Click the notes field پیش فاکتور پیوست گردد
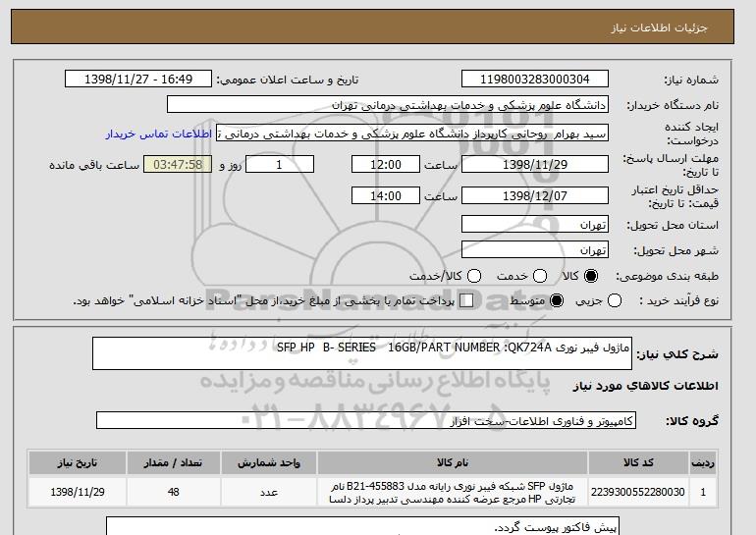The height and width of the screenshot is (535, 756). [x=362, y=526]
